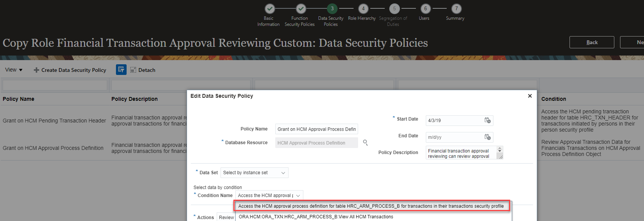Toggle the Query By Example filter icon
Viewport: 644px width, 221px height.
point(121,70)
